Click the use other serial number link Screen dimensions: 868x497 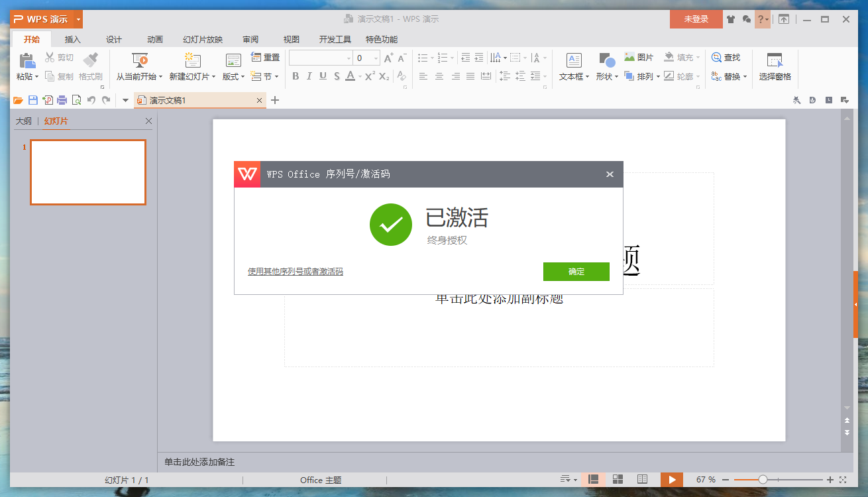[x=296, y=272]
